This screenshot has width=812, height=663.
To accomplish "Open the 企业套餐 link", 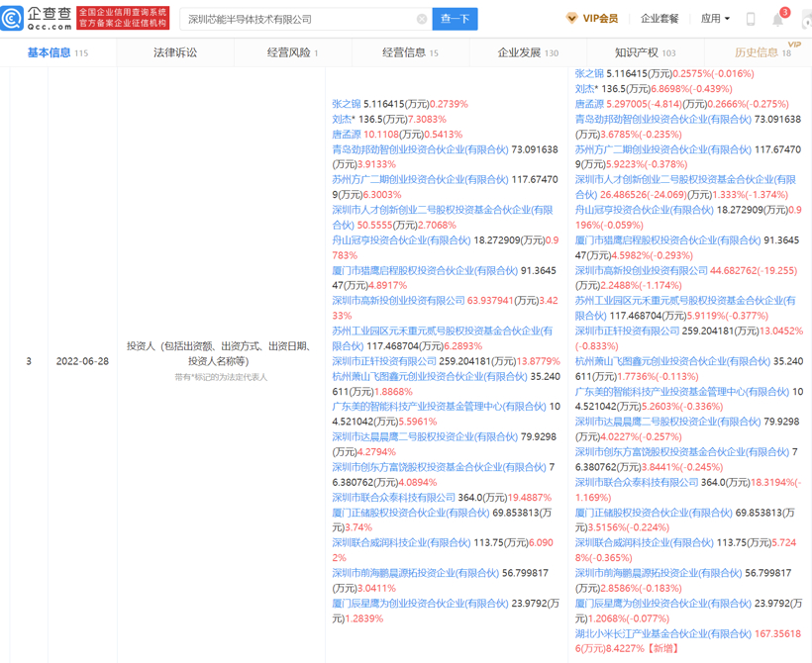I will pyautogui.click(x=660, y=19).
